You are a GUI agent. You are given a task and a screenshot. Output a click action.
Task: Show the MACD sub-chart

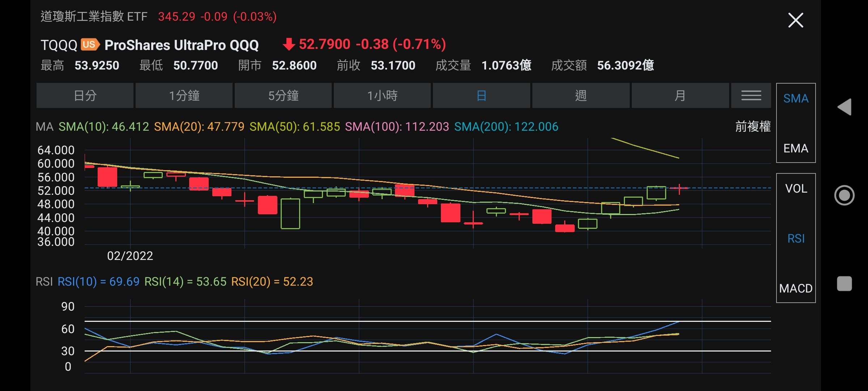point(796,289)
